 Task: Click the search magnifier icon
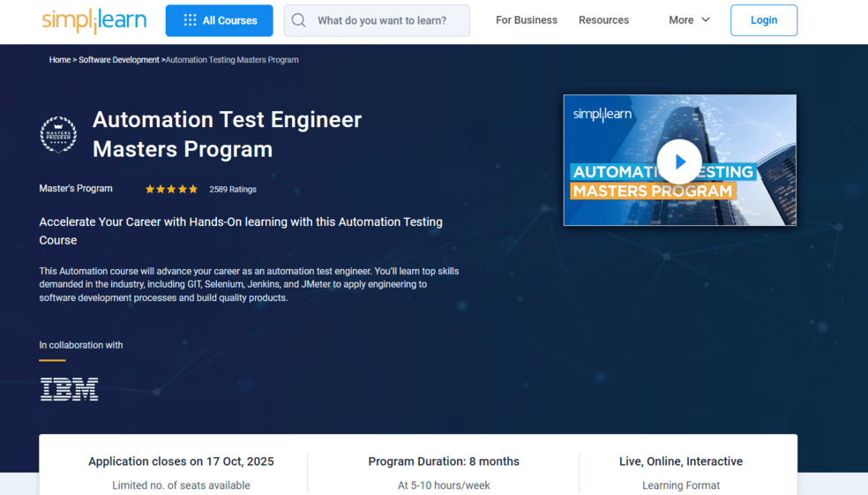(x=299, y=20)
